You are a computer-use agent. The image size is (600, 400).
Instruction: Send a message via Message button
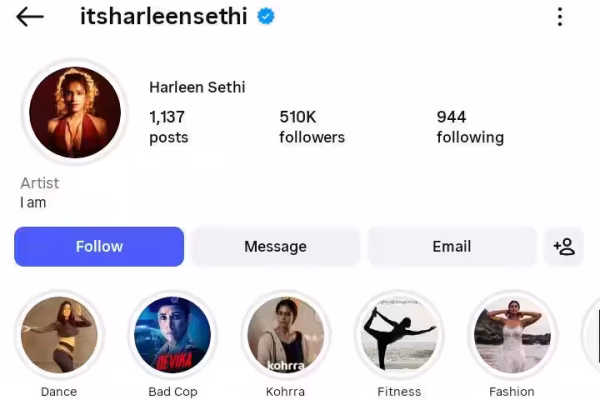276,247
